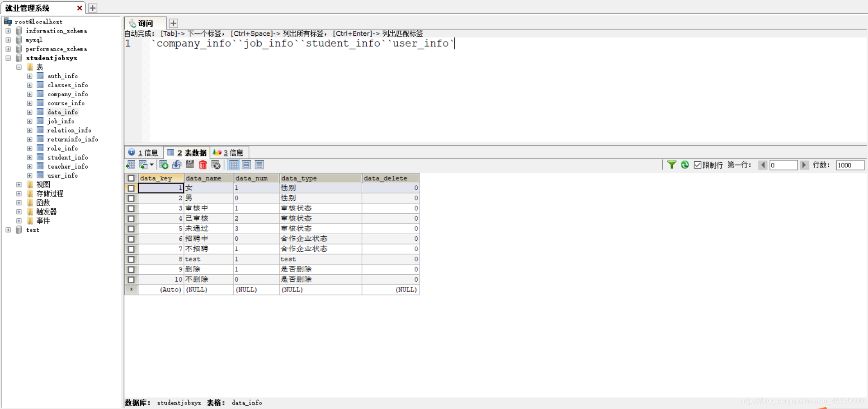The height and width of the screenshot is (409, 868).
Task: Add a new connection tab plus button
Action: pos(93,8)
